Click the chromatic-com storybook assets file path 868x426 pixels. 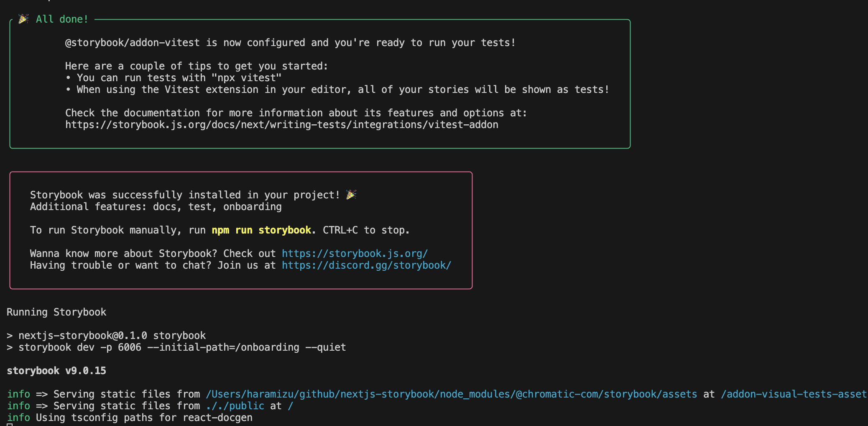451,394
